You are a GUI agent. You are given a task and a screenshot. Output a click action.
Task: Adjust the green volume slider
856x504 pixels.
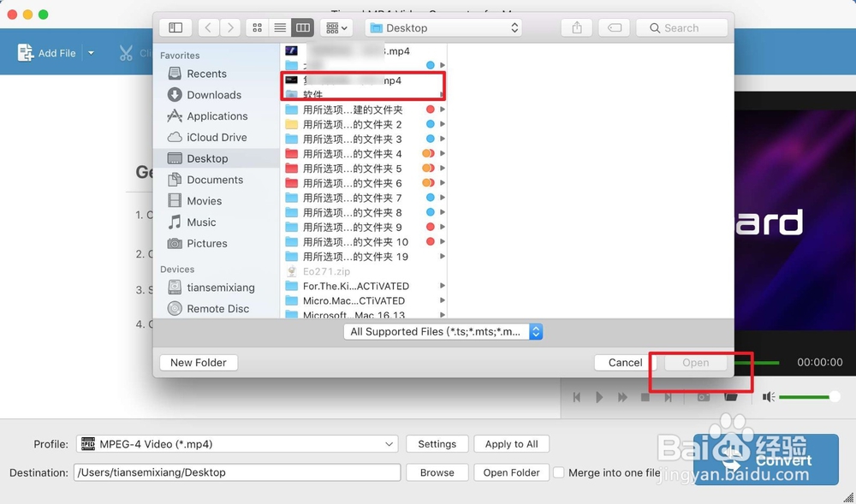pos(809,397)
